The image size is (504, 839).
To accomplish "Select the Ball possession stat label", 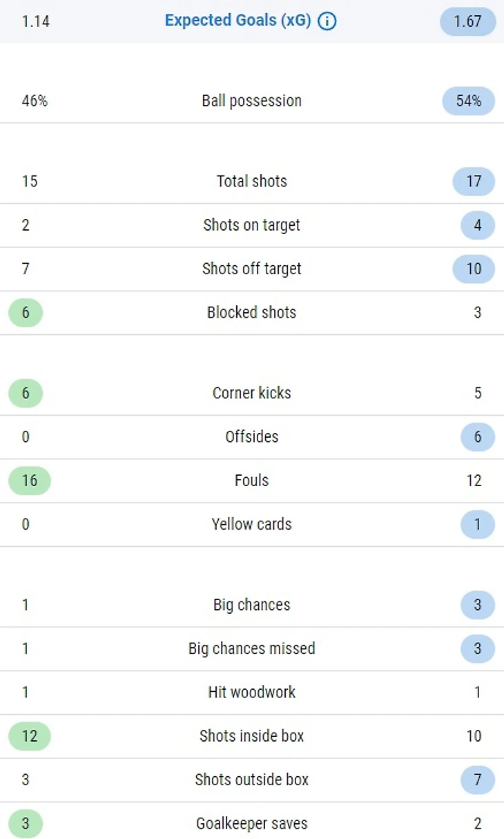I will pos(251,101).
